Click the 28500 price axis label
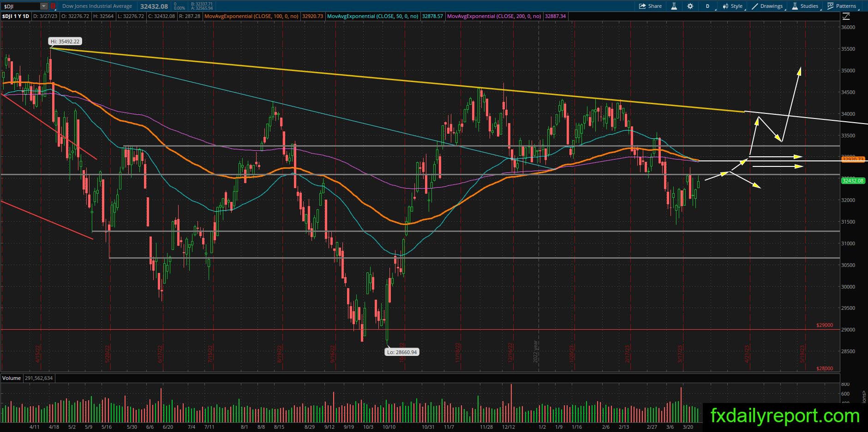This screenshot has height=432, width=868. point(848,351)
